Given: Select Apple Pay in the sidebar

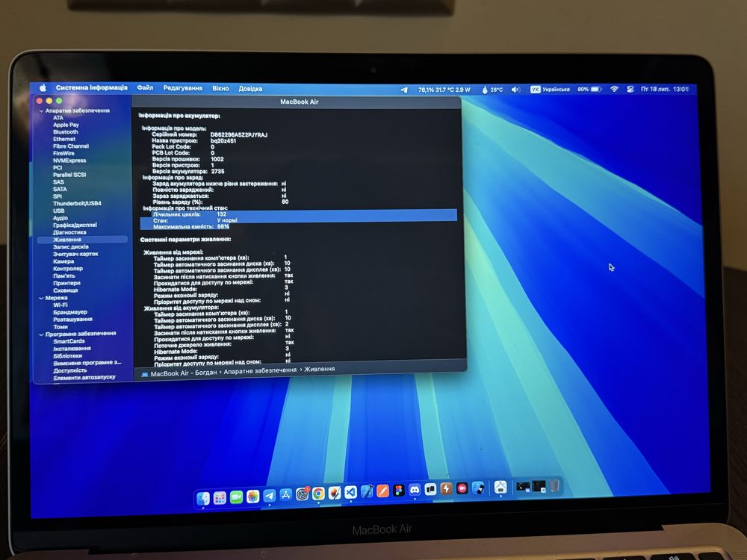Looking at the screenshot, I should (x=66, y=125).
